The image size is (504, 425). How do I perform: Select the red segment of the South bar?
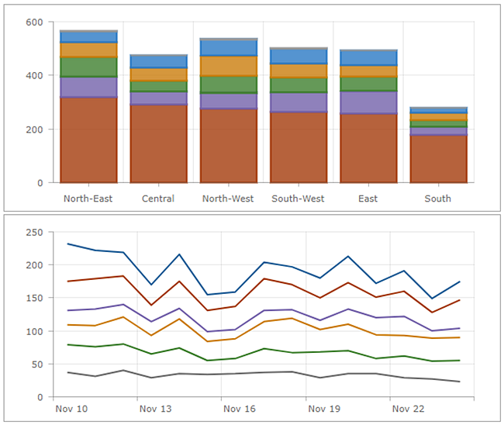click(437, 159)
